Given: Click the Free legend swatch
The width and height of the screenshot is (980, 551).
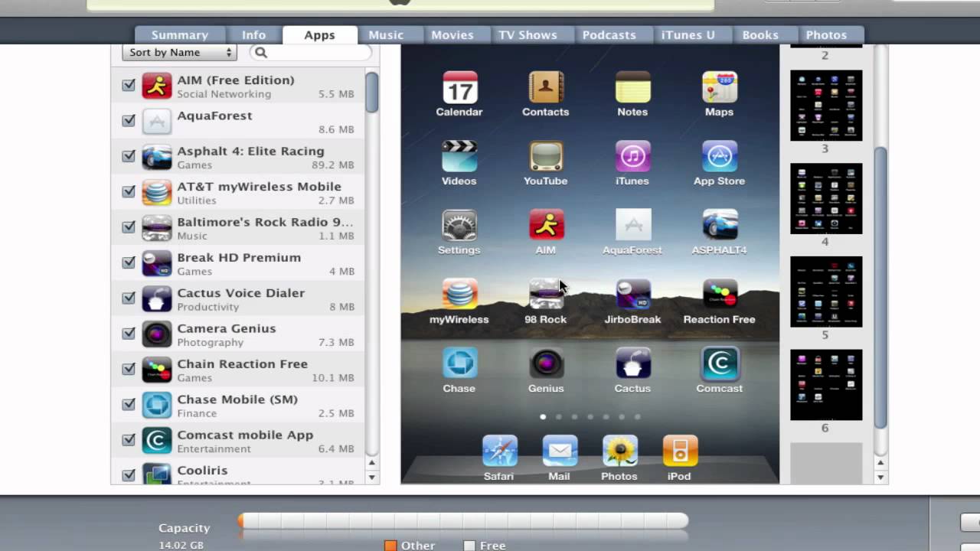Looking at the screenshot, I should 469,546.
